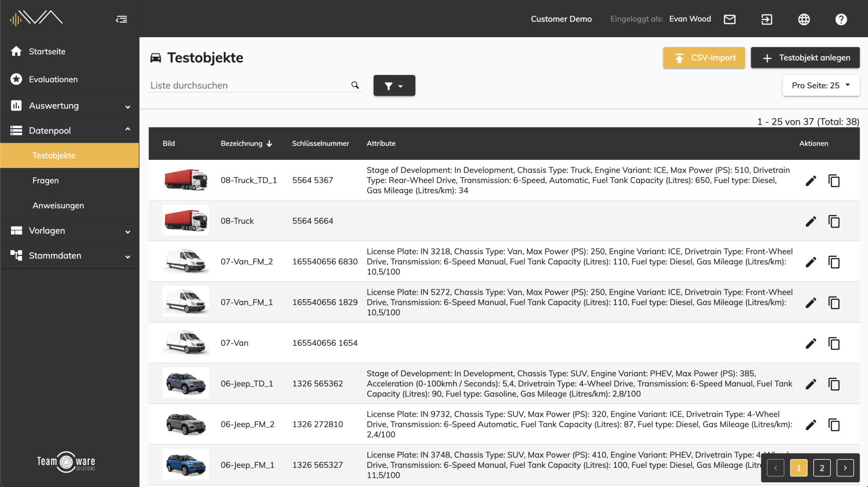Duplicate the 08-Truck_TD_1 test object

[x=834, y=180]
